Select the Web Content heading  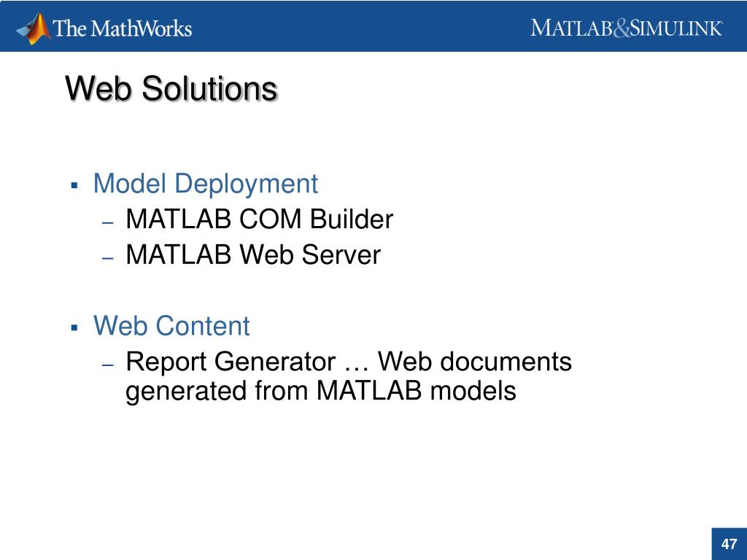click(x=171, y=326)
